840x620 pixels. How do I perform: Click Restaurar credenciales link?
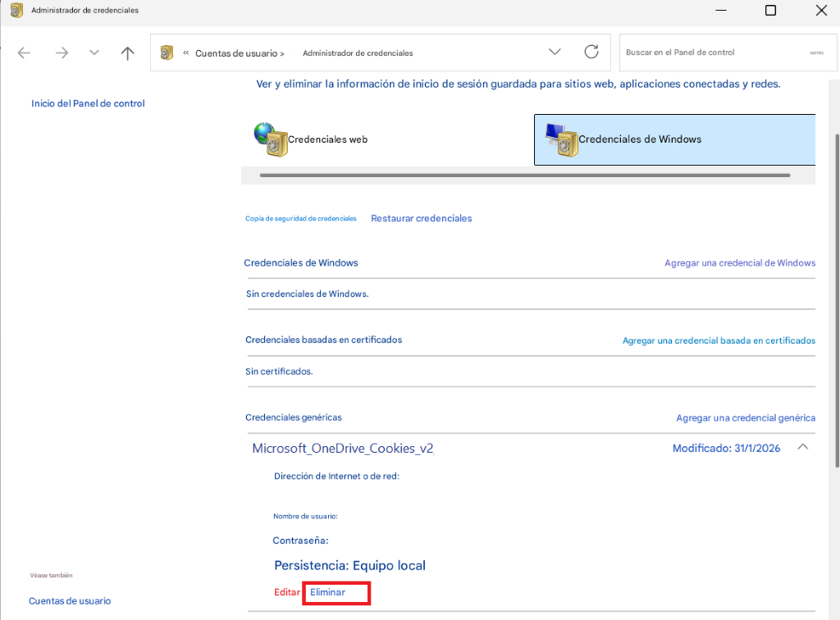click(x=421, y=218)
